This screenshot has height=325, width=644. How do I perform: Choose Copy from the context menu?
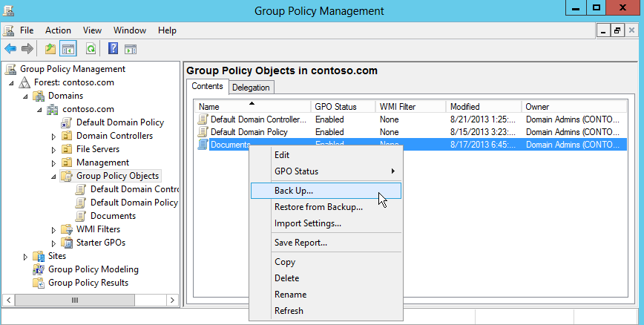326,262
